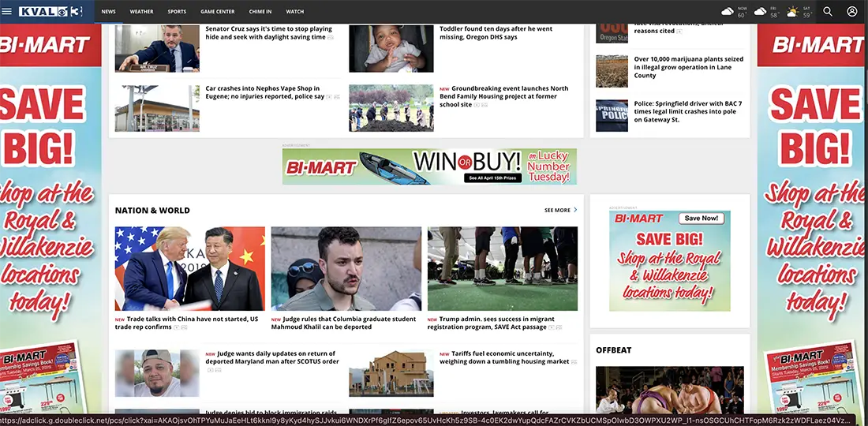Click the Offbeat section heading
This screenshot has width=868, height=426.
[613, 350]
